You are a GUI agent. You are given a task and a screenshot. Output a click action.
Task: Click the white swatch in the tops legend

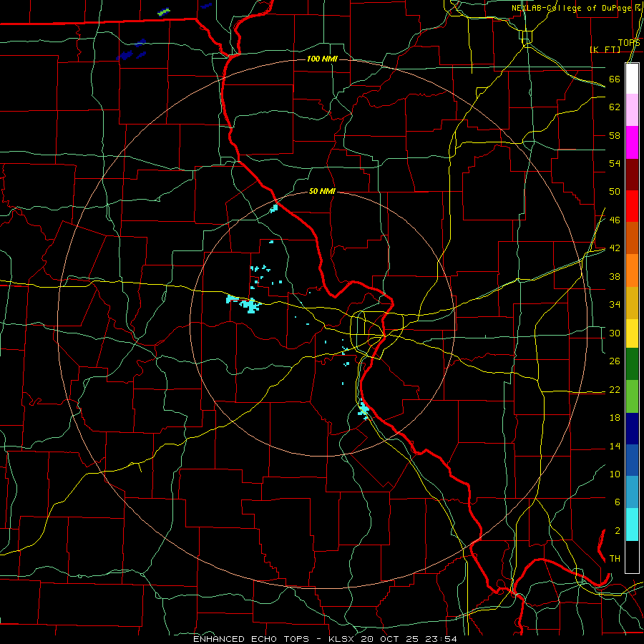(632, 79)
